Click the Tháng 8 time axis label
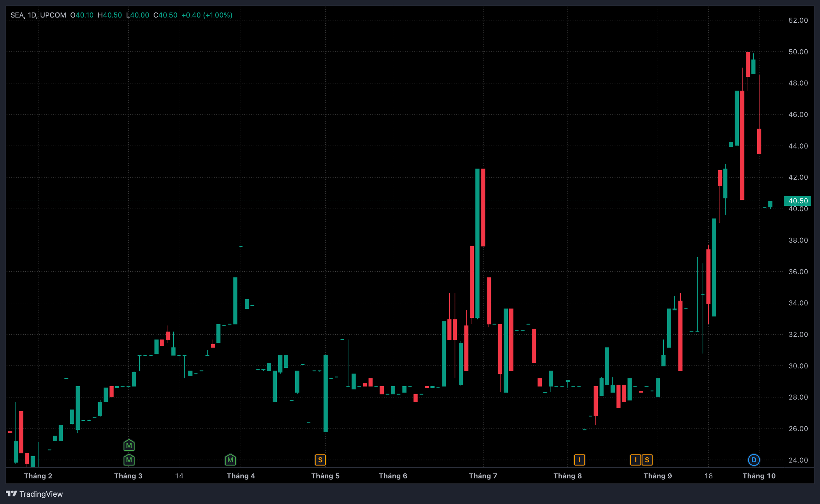This screenshot has height=504, width=820. (x=568, y=476)
